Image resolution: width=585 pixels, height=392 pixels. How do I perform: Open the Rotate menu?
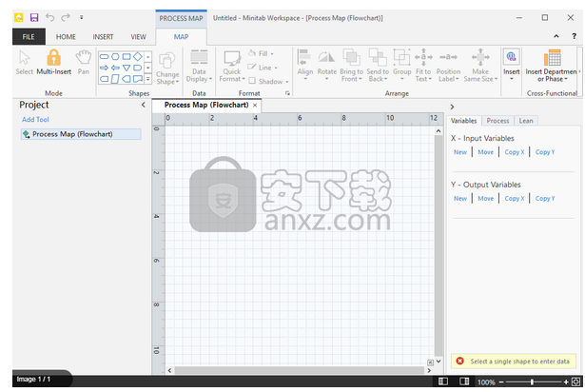(x=327, y=65)
